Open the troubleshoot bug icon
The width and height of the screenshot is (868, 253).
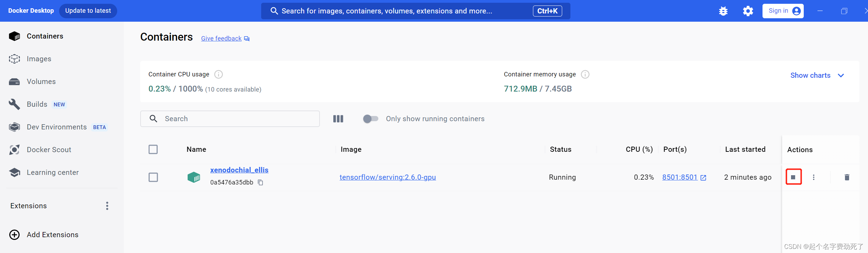pyautogui.click(x=723, y=11)
